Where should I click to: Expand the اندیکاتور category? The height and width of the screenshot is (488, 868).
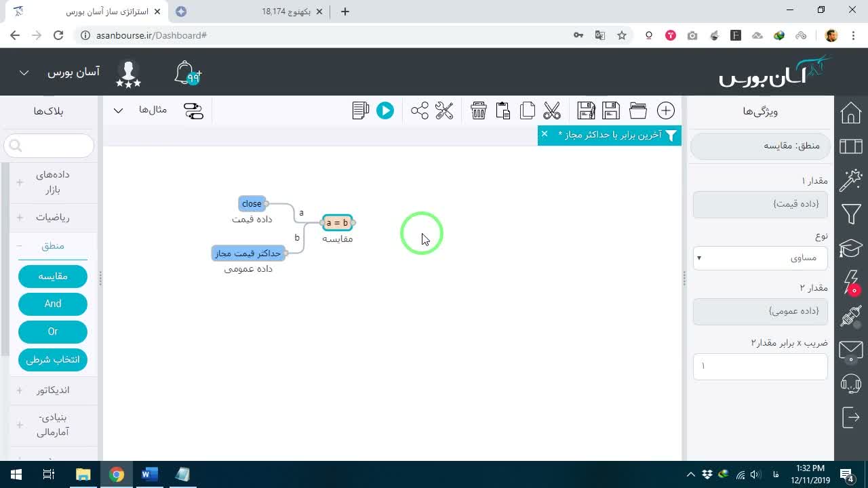pyautogui.click(x=53, y=390)
